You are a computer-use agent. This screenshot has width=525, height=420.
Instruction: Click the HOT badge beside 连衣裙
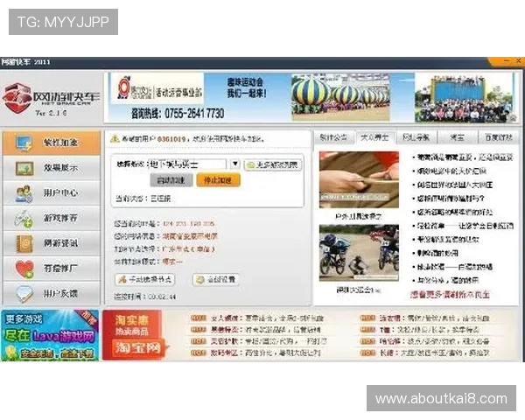[367, 318]
